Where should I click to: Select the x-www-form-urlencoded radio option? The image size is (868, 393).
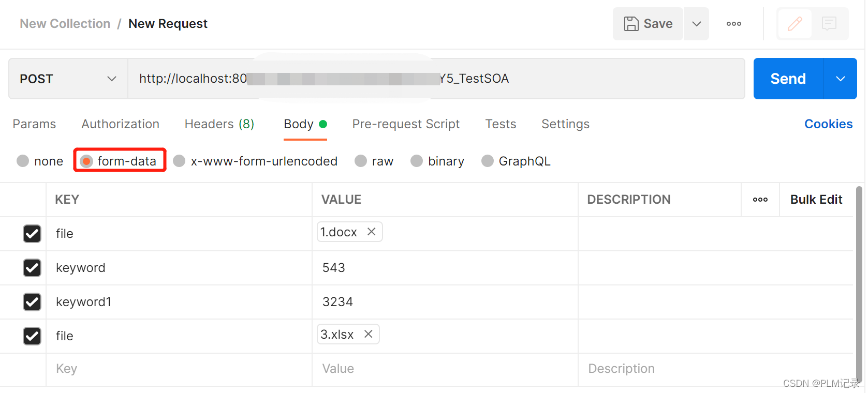[x=180, y=161]
